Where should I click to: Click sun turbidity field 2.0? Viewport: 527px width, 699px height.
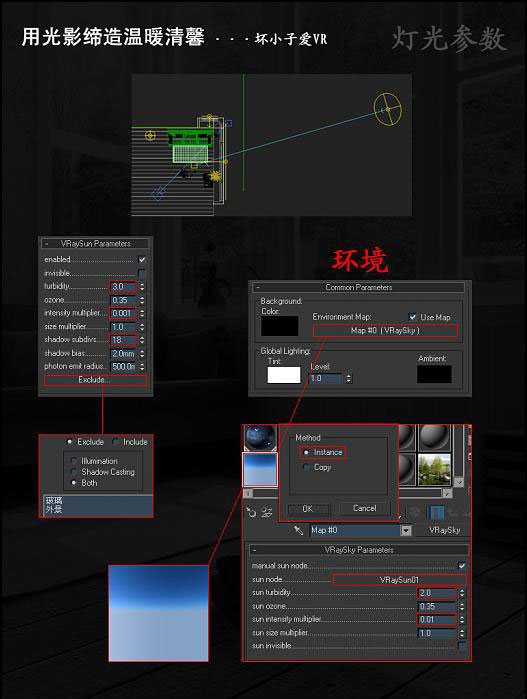tap(437, 593)
